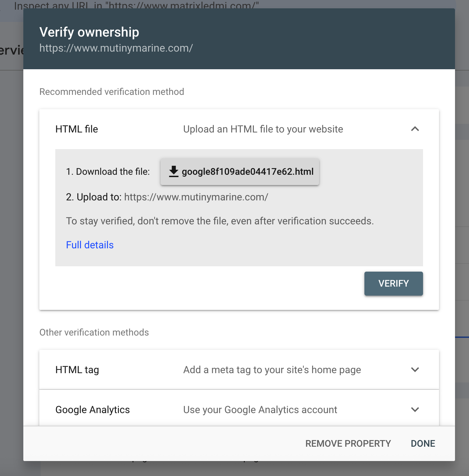Click "Upload an HTML file to your website" text
The width and height of the screenshot is (469, 476).
pyautogui.click(x=263, y=129)
